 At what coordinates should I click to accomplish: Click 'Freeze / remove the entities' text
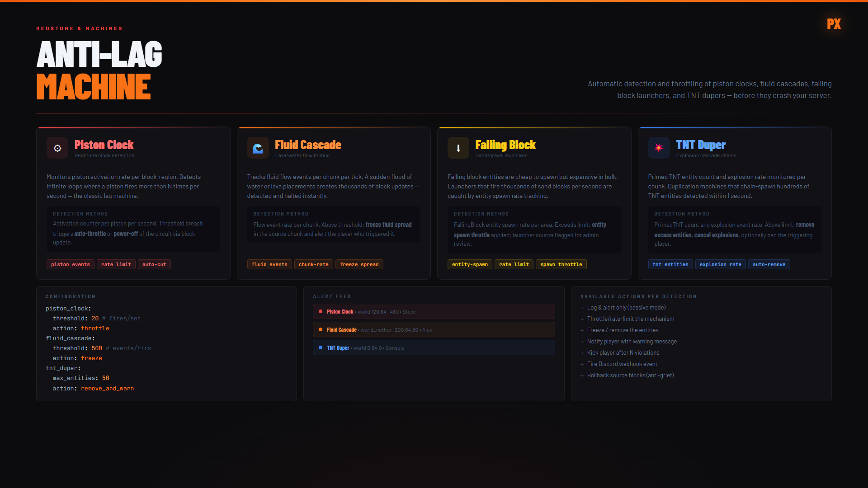[623, 330]
